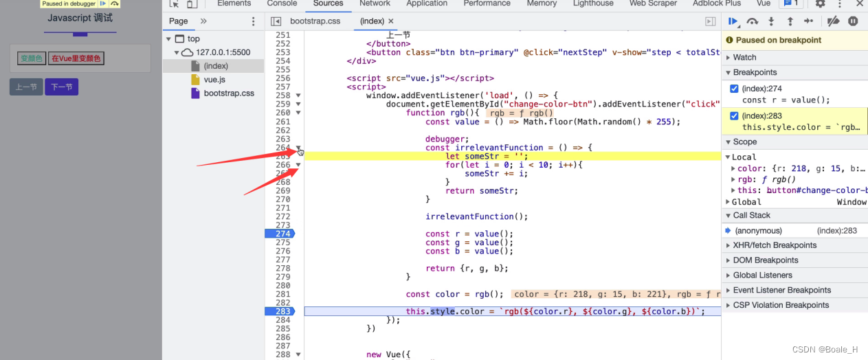Resume script from Paused in debugger overlay

(103, 3)
